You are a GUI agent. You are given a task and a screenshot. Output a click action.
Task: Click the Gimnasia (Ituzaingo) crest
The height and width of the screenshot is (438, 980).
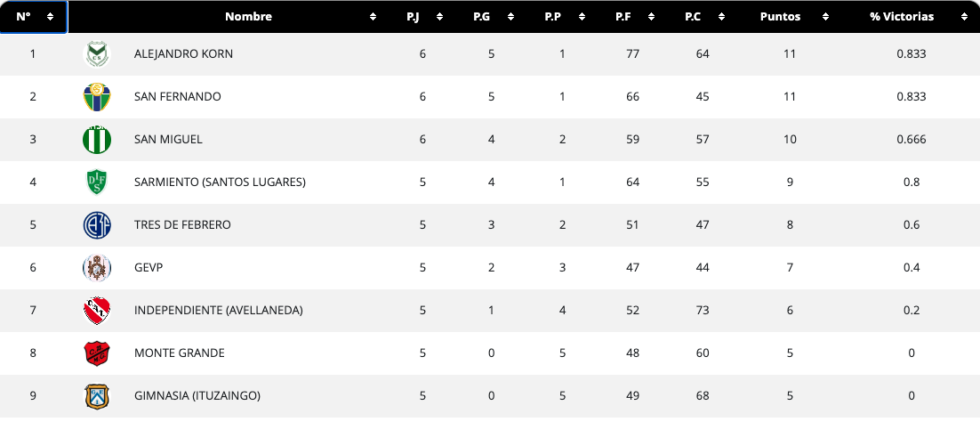pyautogui.click(x=97, y=396)
